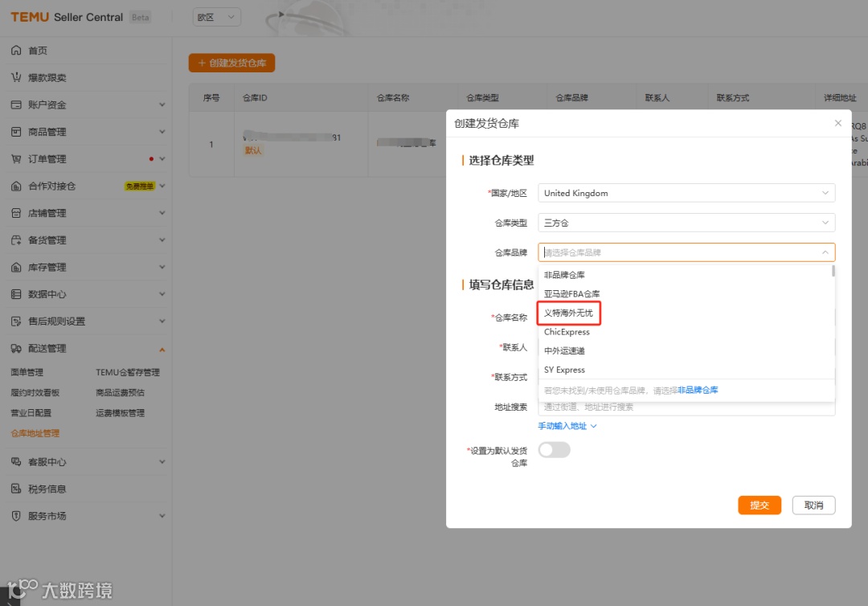
Task: Select 亚马逊FBA仓库 option
Action: coord(684,294)
